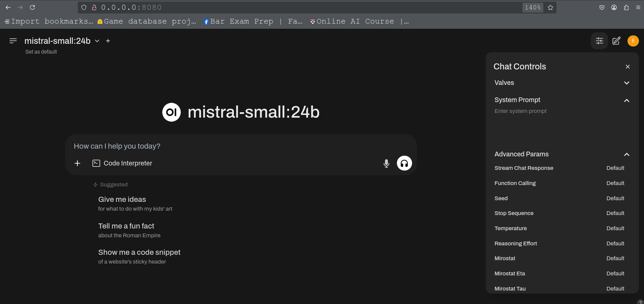Close the Chat Controls panel
Image resolution: width=644 pixels, height=304 pixels.
point(628,67)
